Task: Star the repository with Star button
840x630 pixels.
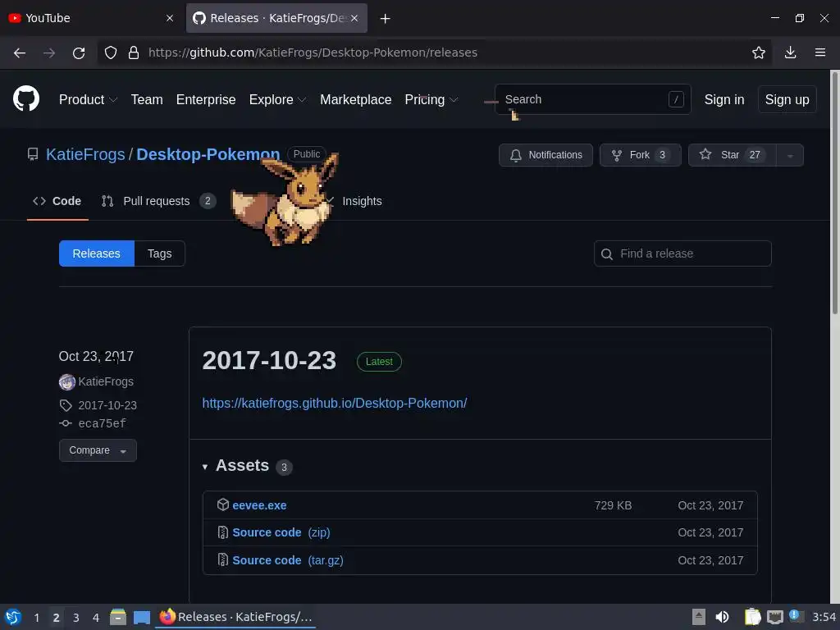Action: 732,155
